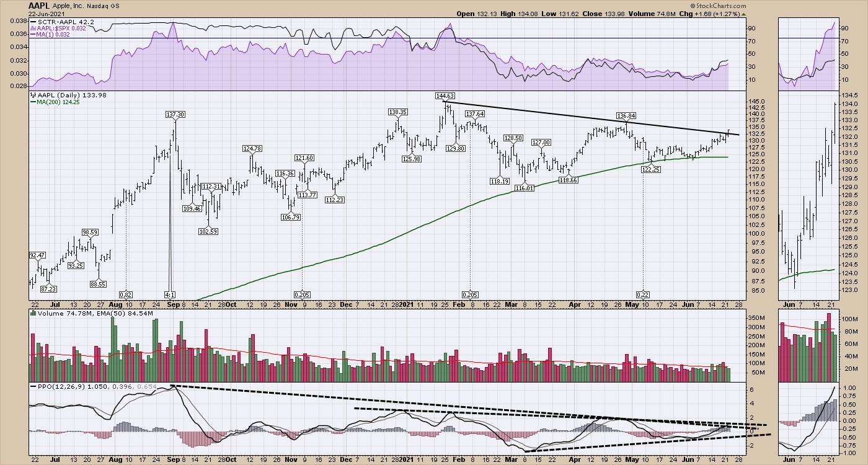Image resolution: width=868 pixels, height=465 pixels.
Task: Select the "AAPL:$SPX 0.032" legend label
Action: pos(59,29)
